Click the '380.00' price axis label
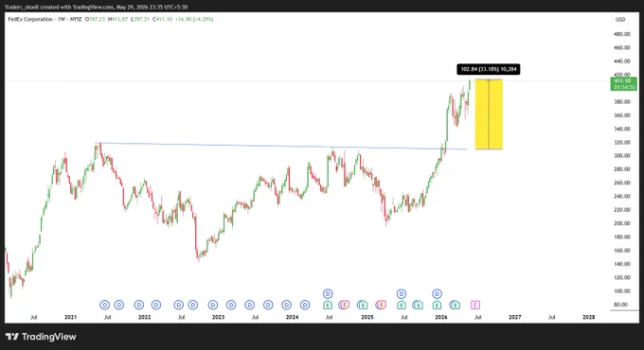The width and height of the screenshot is (644, 350). (x=622, y=102)
